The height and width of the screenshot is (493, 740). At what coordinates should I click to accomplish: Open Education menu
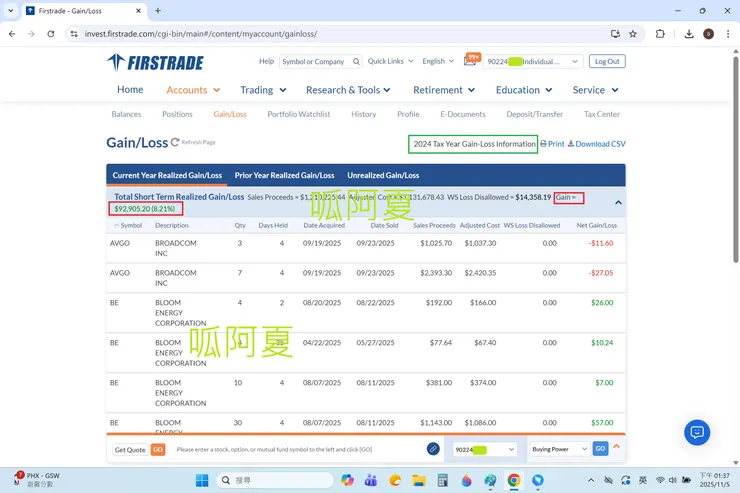[x=524, y=90]
